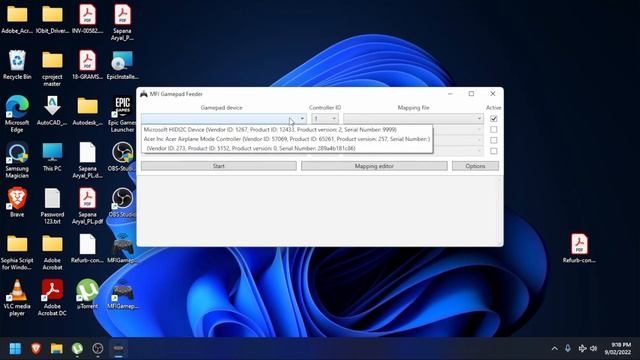
Task: Enable the third row Active checkbox
Action: pyautogui.click(x=493, y=140)
